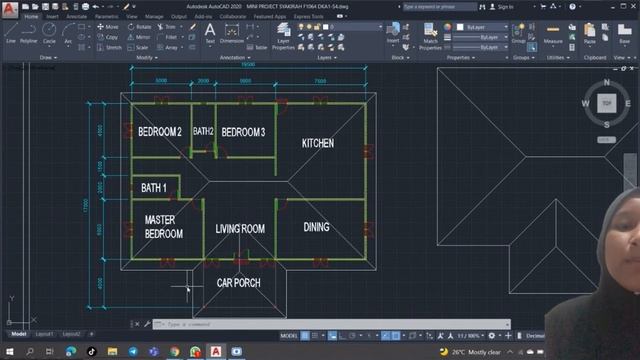Screen dimensions: 640x360
Task: Open the Home ribbon tab
Action: [x=31, y=17]
